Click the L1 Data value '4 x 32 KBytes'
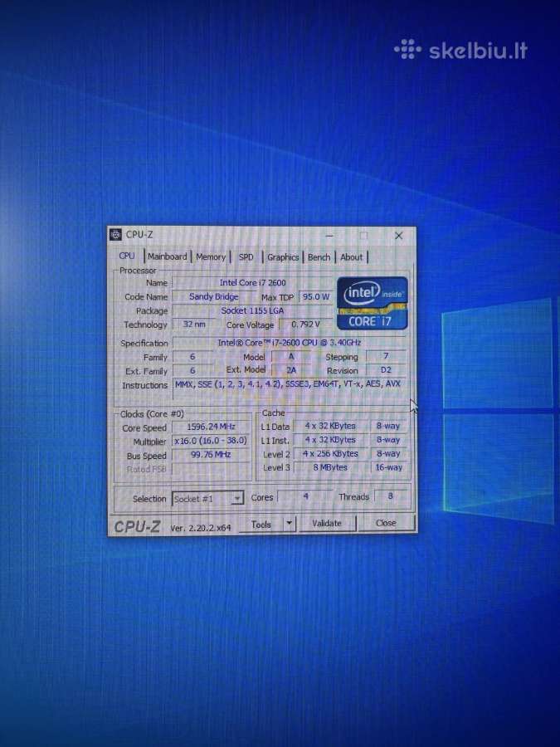This screenshot has width=560, height=747. click(x=330, y=426)
